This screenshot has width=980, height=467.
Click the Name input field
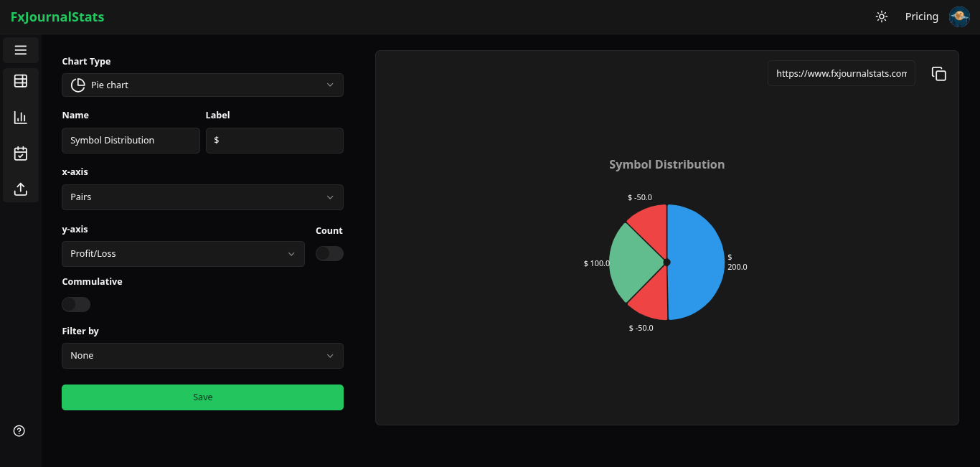[131, 141]
